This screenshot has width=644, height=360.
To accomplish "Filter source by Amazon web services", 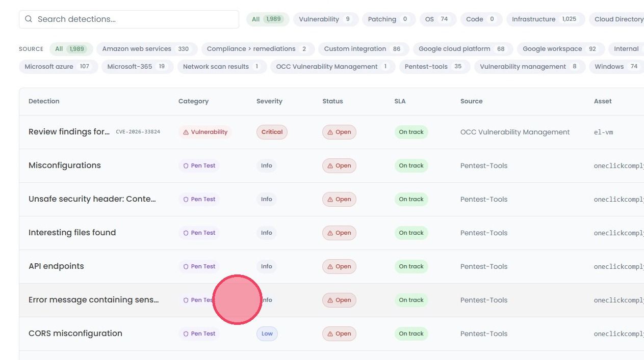I will coord(146,49).
